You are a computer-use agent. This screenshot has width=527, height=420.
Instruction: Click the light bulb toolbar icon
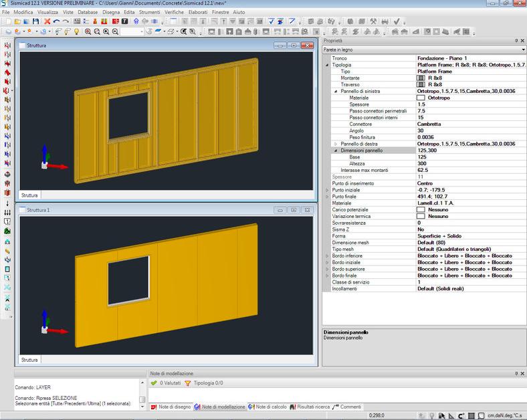(76, 31)
